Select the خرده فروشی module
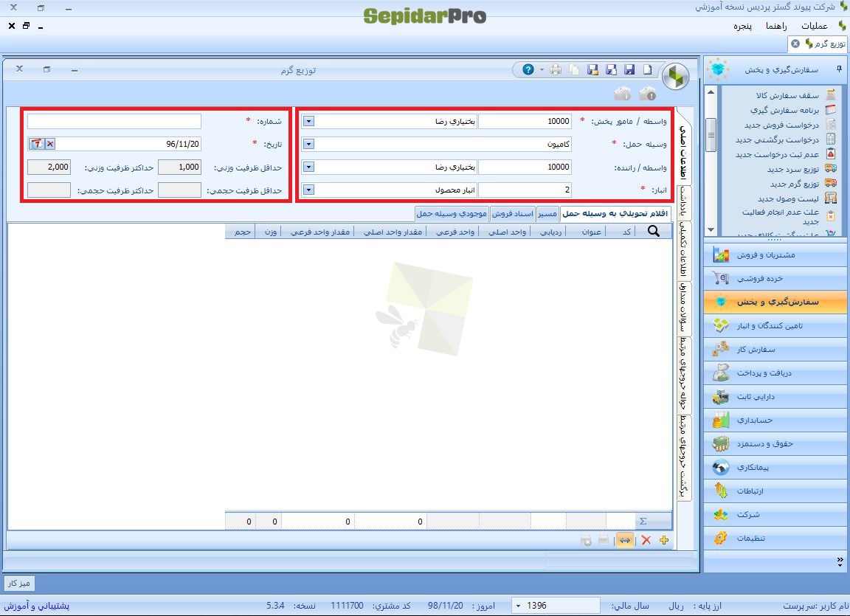The height and width of the screenshot is (616, 850). [775, 278]
